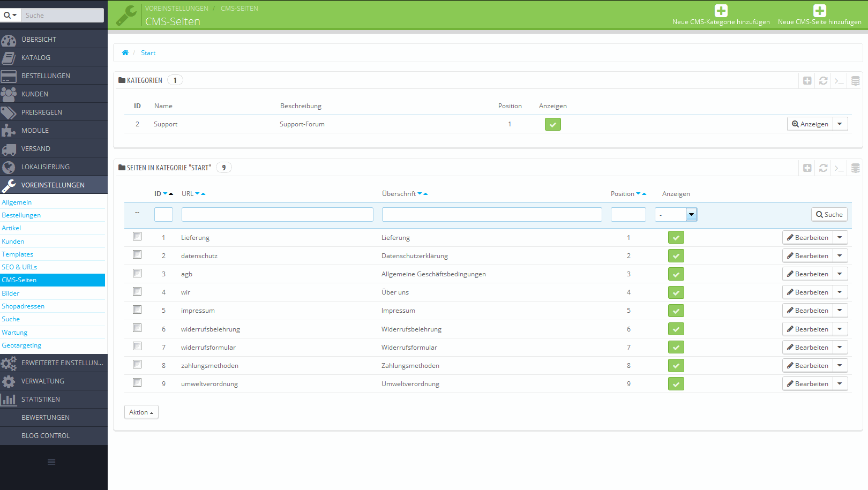
Task: Toggle display status of Zahlungsmethoden page
Action: point(676,366)
